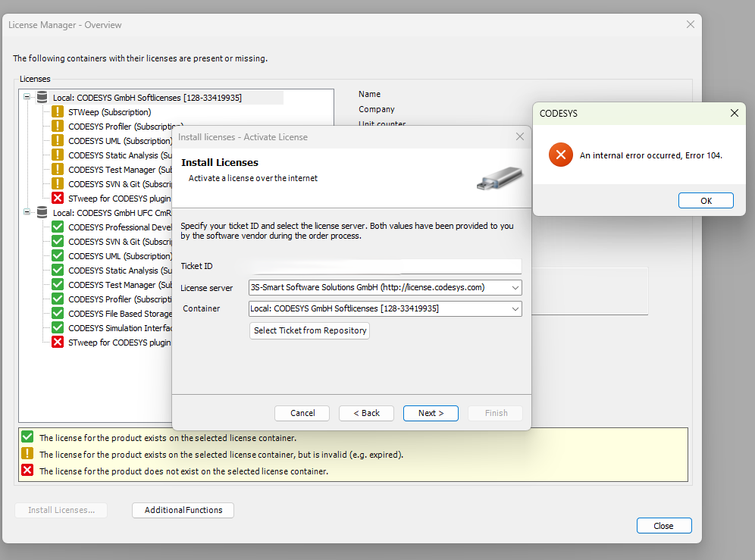The height and width of the screenshot is (560, 755).
Task: Click the 'Activate a license over the internet' text
Action: click(x=252, y=178)
